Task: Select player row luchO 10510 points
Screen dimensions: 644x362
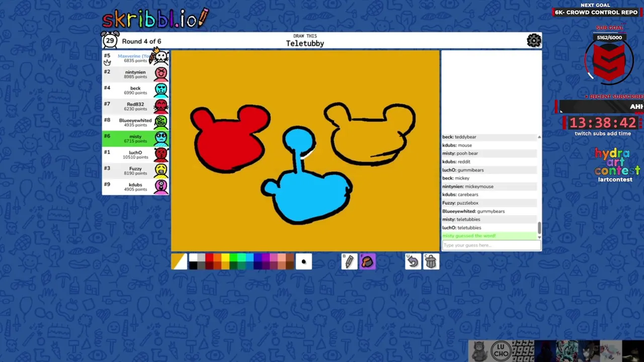Action: coord(135,155)
